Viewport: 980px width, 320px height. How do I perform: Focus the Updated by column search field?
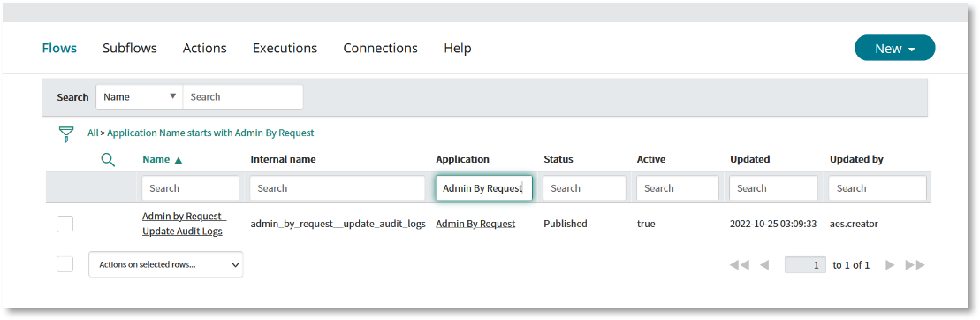[877, 188]
